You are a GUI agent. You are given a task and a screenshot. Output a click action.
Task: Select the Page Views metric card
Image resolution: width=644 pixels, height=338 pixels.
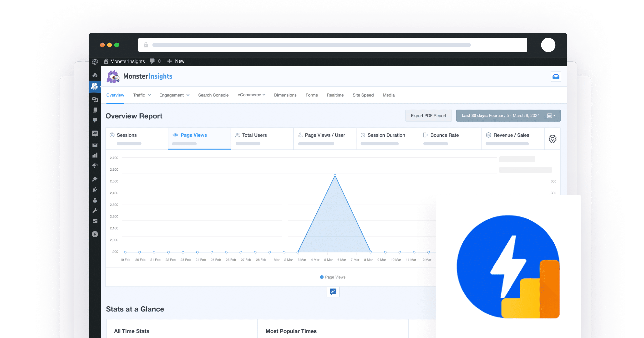click(x=199, y=138)
